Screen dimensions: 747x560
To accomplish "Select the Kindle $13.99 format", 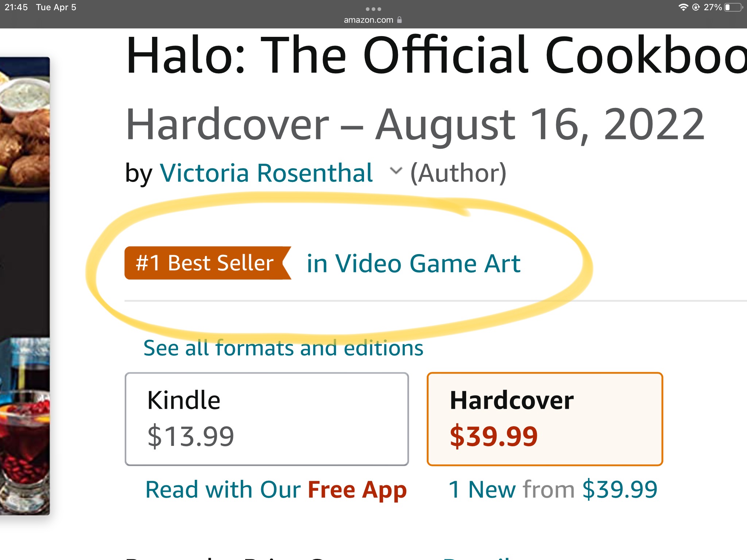I will (267, 419).
